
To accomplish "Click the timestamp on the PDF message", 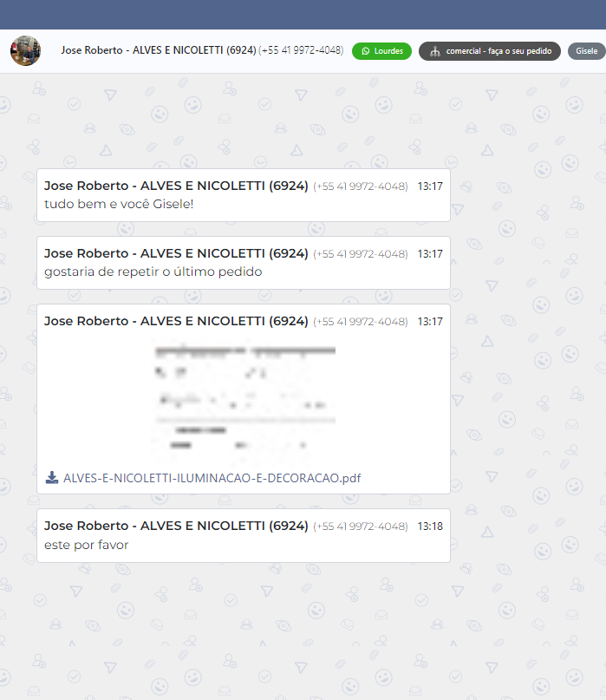I will pyautogui.click(x=430, y=322).
